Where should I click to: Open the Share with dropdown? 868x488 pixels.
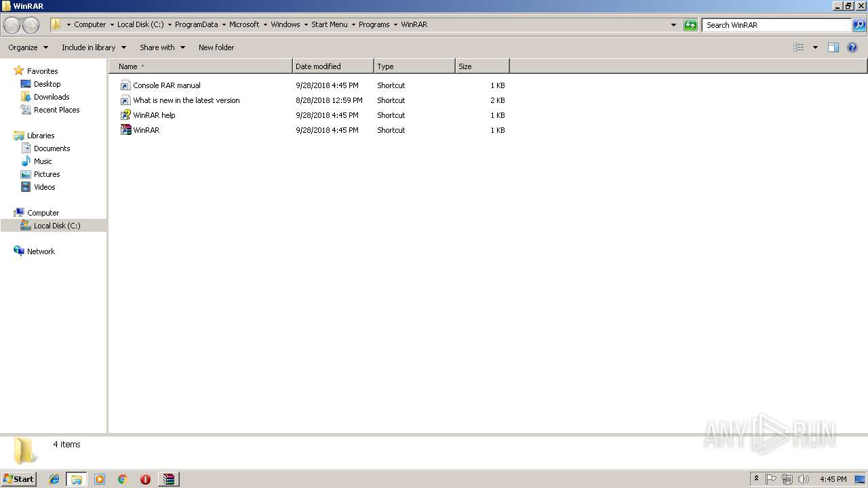[x=162, y=47]
